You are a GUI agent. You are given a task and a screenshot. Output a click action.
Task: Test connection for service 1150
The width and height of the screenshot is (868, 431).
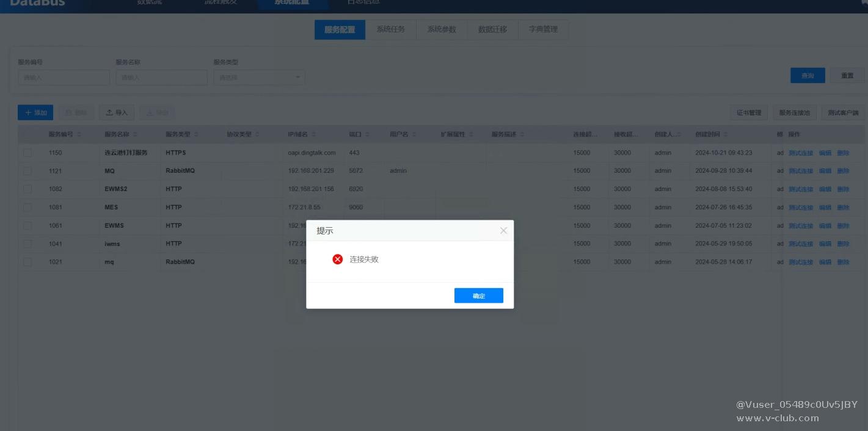[801, 153]
